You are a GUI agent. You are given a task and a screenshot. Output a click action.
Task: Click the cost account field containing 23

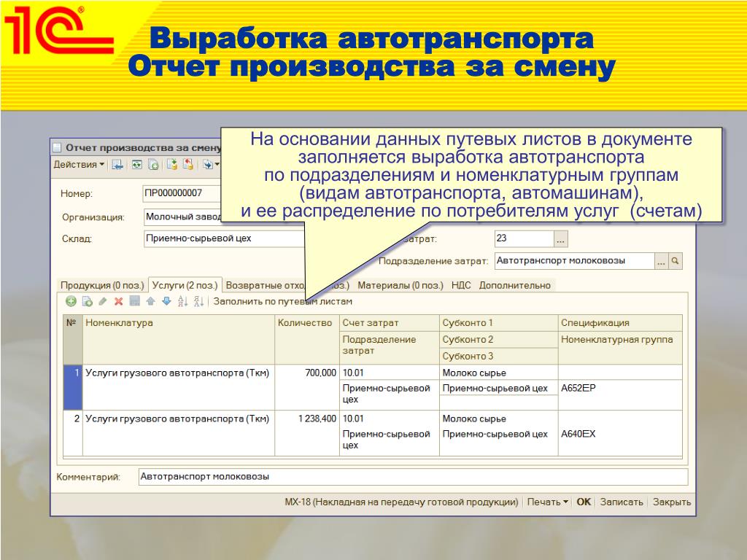[x=525, y=238]
